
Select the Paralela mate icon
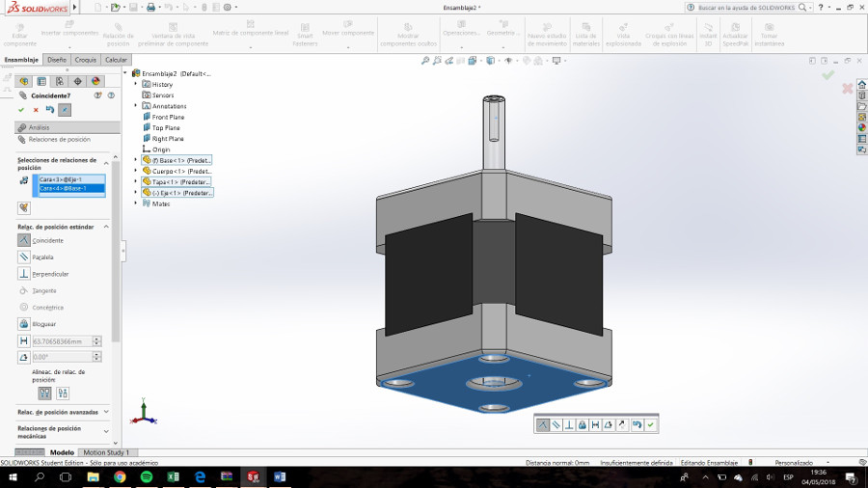click(x=24, y=258)
